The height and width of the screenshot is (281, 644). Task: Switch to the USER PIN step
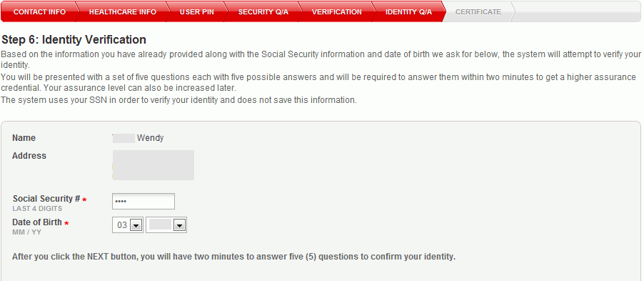pyautogui.click(x=197, y=12)
